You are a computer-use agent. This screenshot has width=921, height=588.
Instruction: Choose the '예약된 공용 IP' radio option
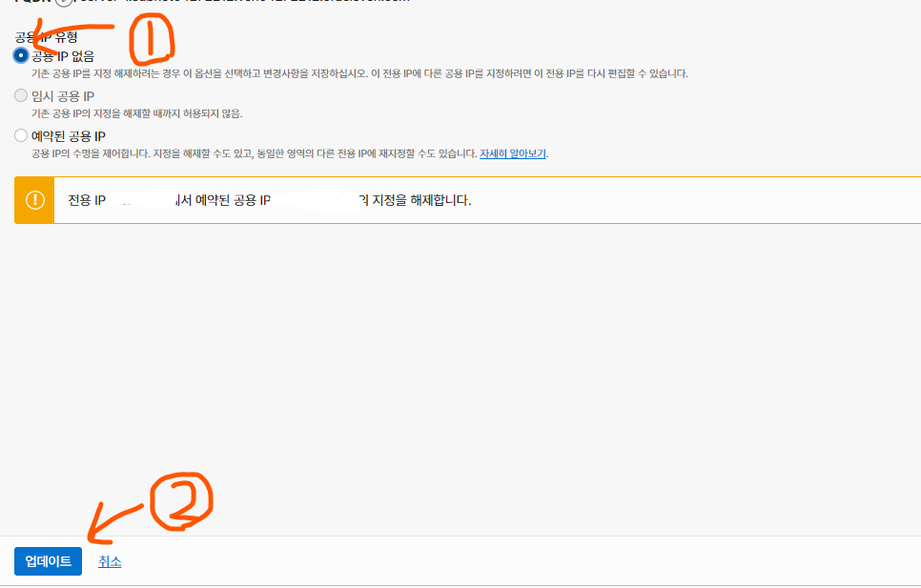(x=21, y=135)
